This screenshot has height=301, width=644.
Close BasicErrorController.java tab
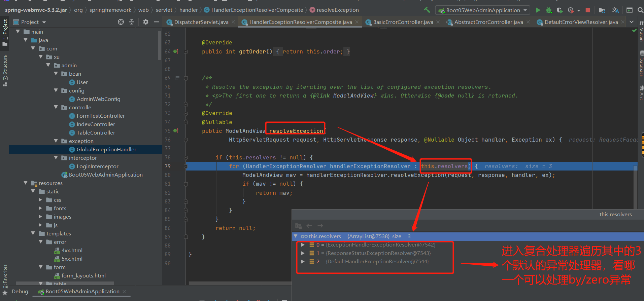[x=438, y=22]
